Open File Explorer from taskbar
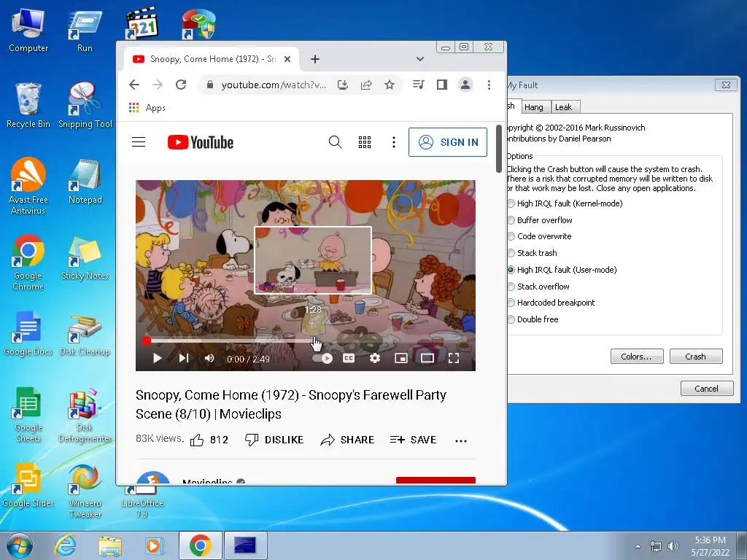747x560 pixels. click(110, 545)
